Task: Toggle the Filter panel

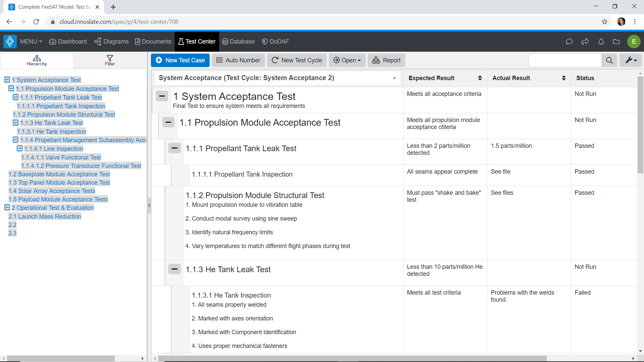Action: pyautogui.click(x=109, y=60)
